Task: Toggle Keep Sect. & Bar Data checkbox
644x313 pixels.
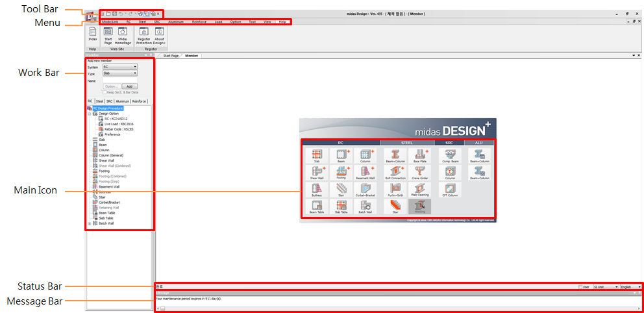Action: 105,92
